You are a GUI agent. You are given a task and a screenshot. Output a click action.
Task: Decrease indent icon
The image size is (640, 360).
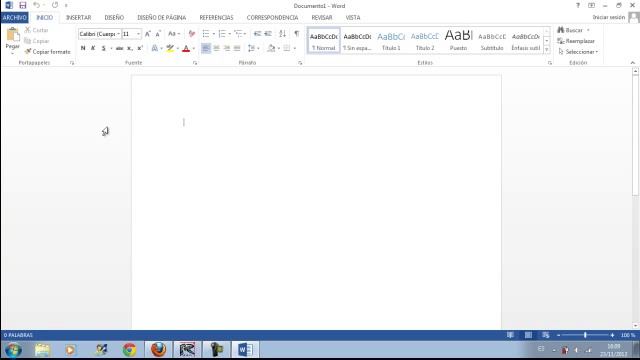[257, 34]
